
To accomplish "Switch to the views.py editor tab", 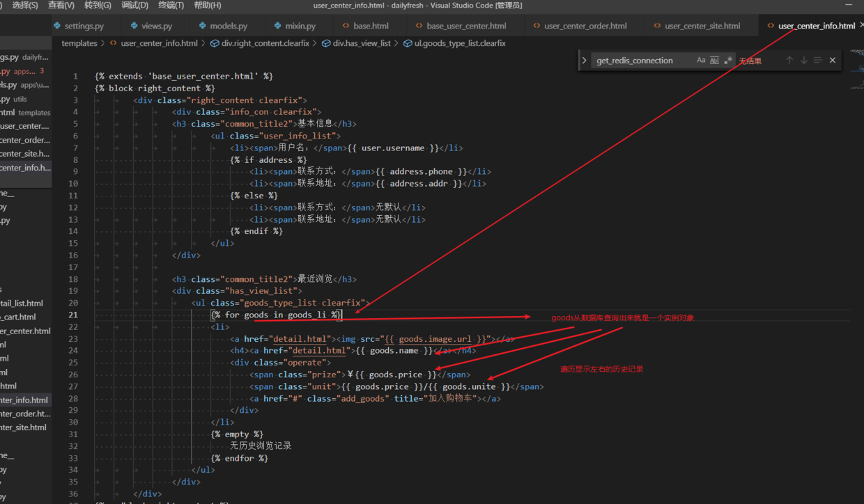I will click(x=156, y=26).
